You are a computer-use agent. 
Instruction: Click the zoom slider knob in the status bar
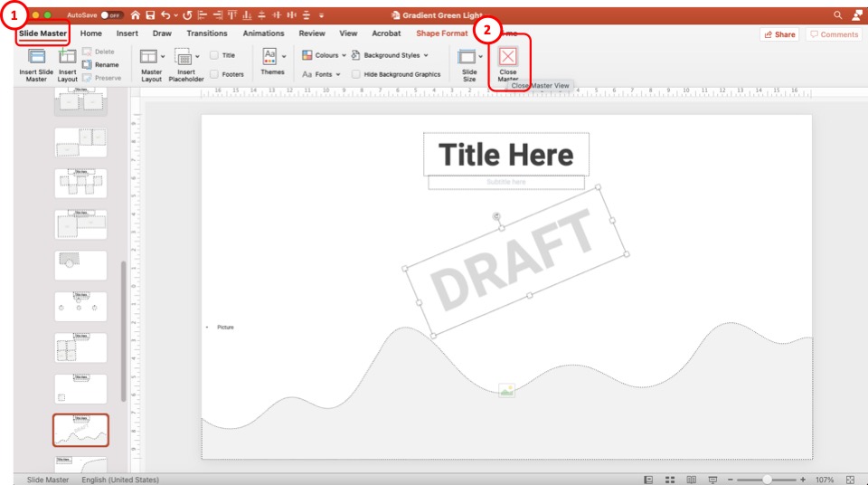(768, 480)
